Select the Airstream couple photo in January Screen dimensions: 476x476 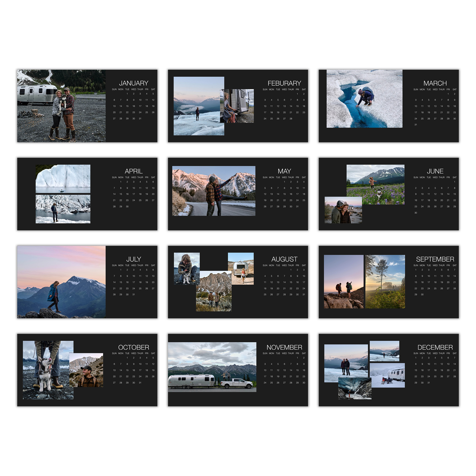coord(61,106)
